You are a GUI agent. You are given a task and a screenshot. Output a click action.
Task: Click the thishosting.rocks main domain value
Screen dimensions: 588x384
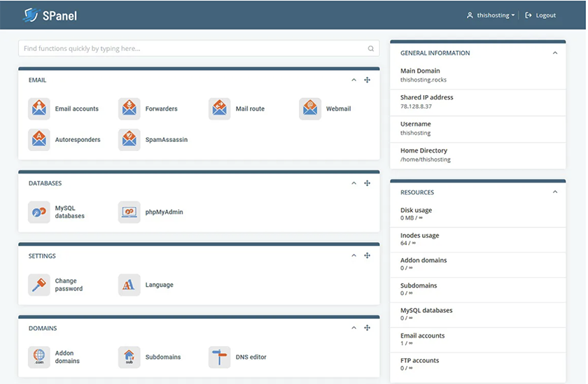[x=423, y=80]
